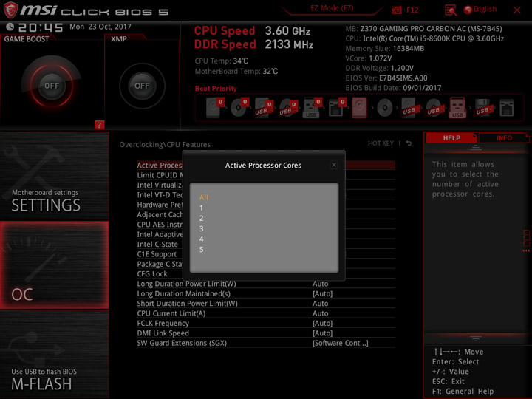Open the M-FLASH BIOS flash section
Image resolution: width=532 pixels, height=399 pixels.
coord(54,355)
